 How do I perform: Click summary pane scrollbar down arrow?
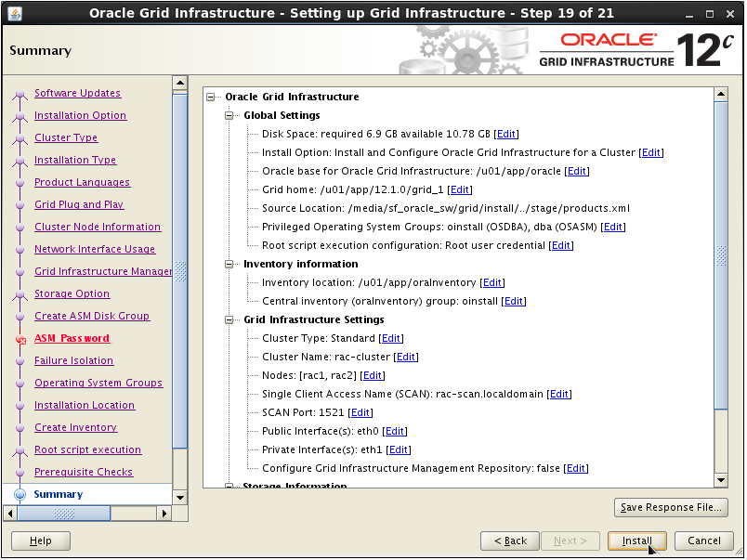tap(721, 480)
